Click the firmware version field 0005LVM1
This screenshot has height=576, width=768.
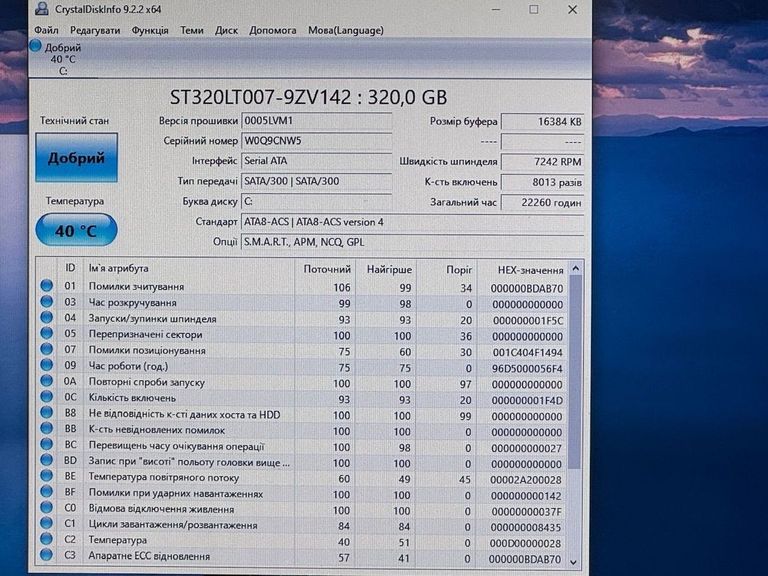[x=316, y=120]
